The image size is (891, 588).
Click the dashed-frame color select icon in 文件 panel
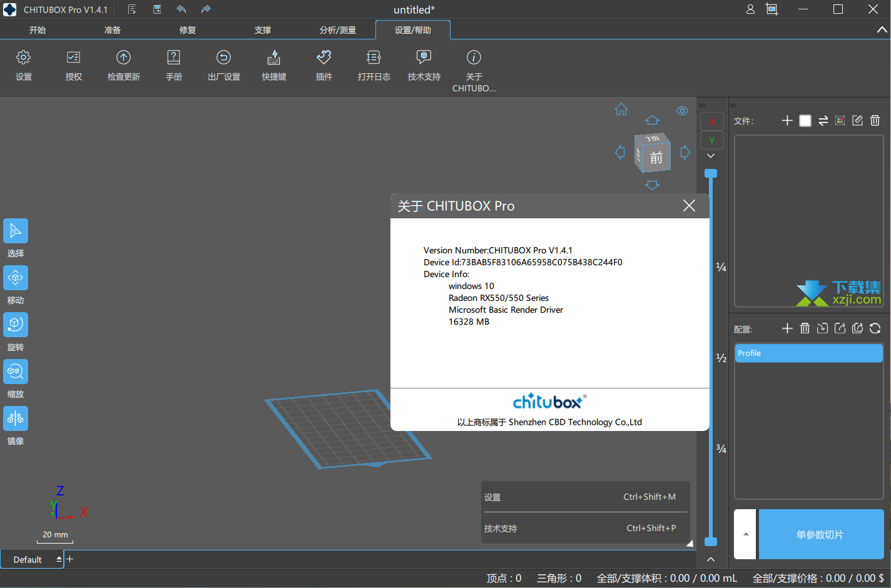point(840,121)
